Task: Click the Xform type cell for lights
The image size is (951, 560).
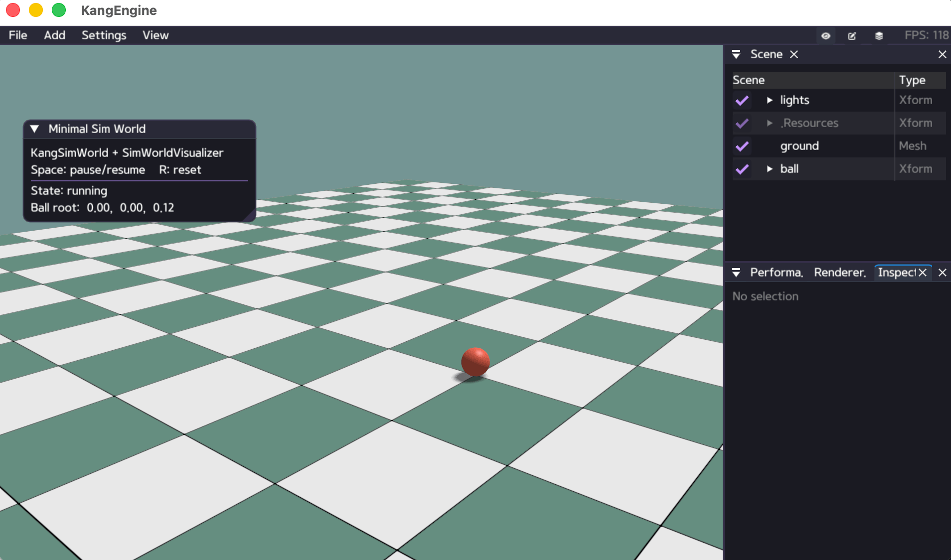Action: point(916,100)
